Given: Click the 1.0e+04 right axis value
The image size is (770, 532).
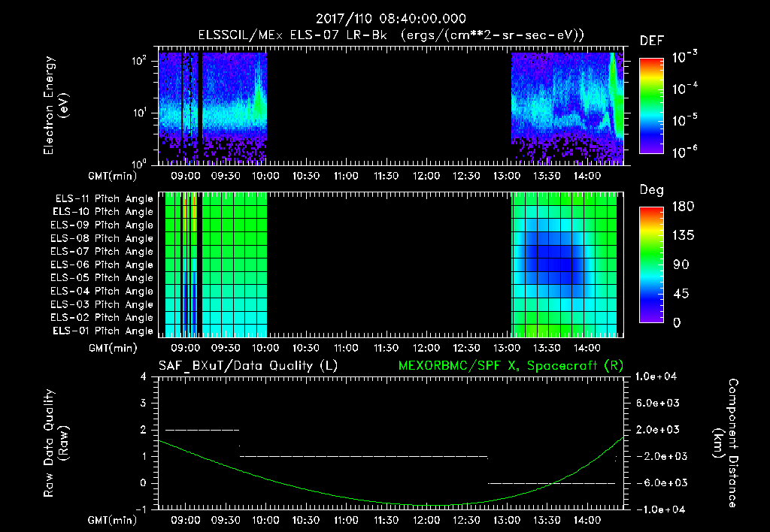Looking at the screenshot, I should coord(656,376).
